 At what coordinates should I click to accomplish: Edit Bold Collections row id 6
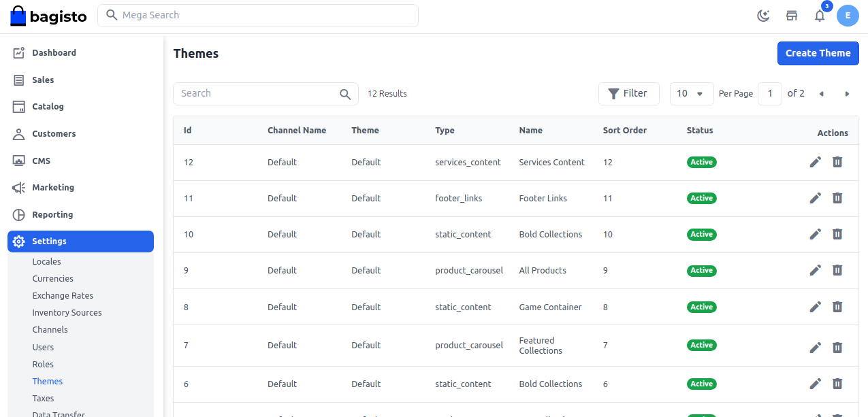[815, 384]
